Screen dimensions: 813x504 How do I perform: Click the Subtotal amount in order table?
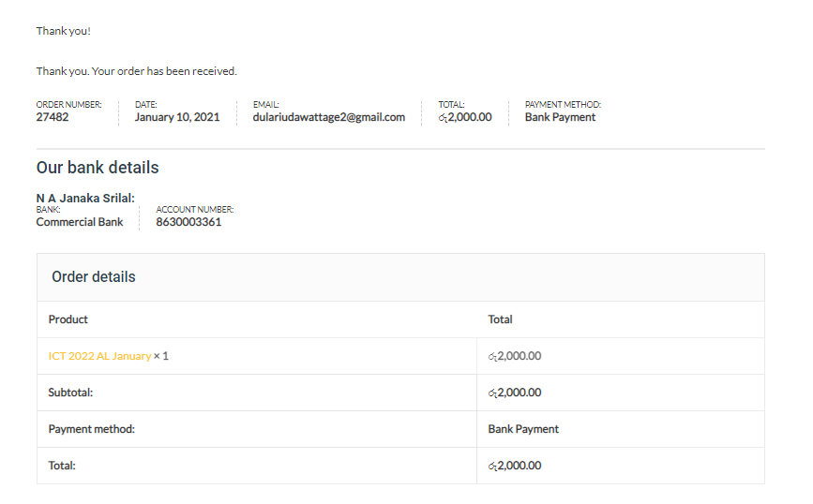coord(515,393)
